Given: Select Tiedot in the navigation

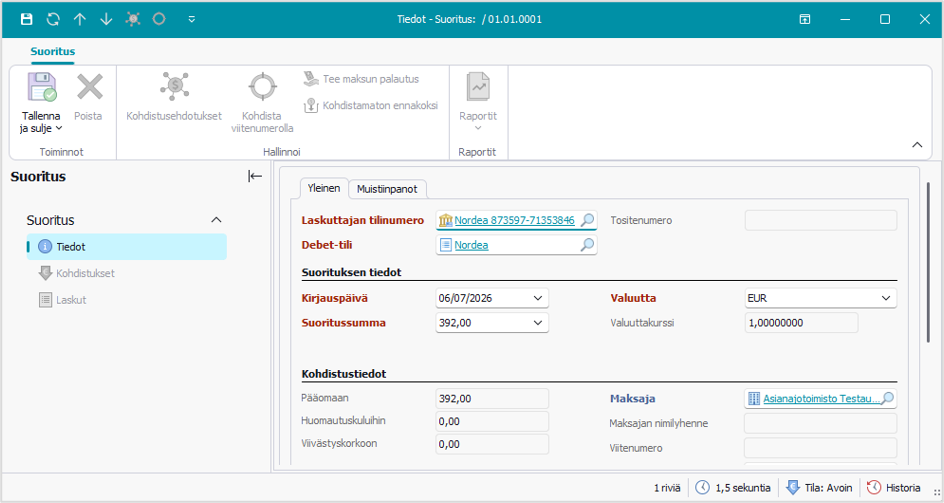Looking at the screenshot, I should (126, 246).
